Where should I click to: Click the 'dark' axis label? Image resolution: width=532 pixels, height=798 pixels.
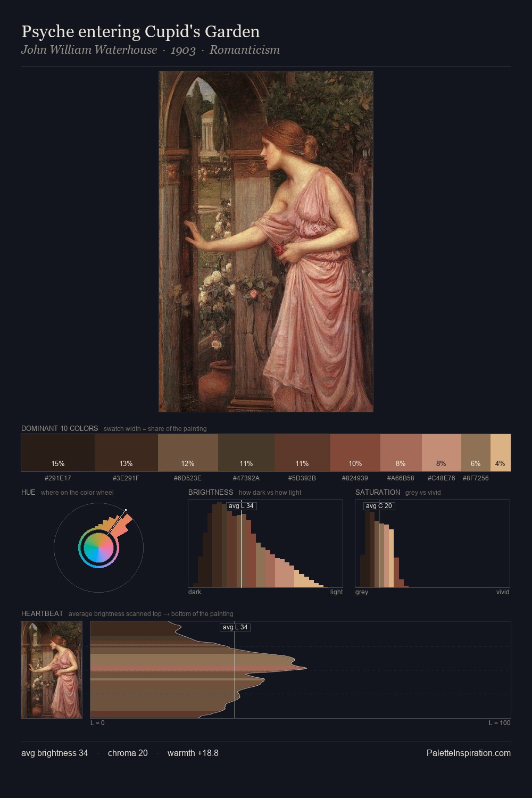pos(195,592)
